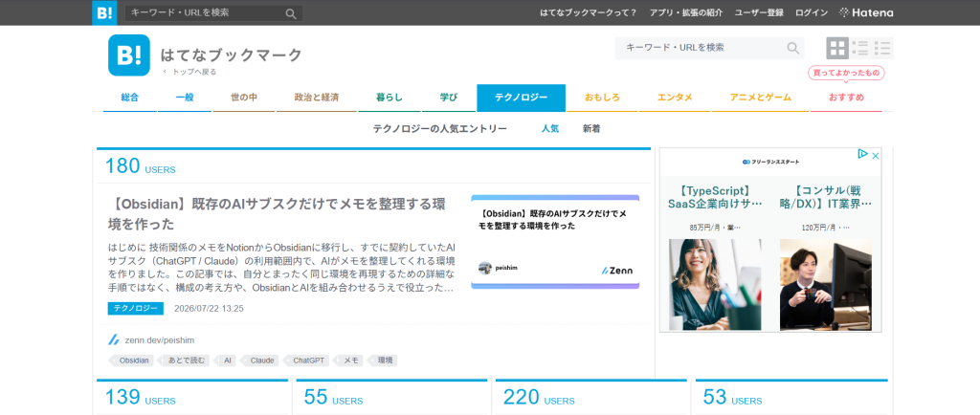Open the アニメとゲーム category tab

click(x=761, y=98)
